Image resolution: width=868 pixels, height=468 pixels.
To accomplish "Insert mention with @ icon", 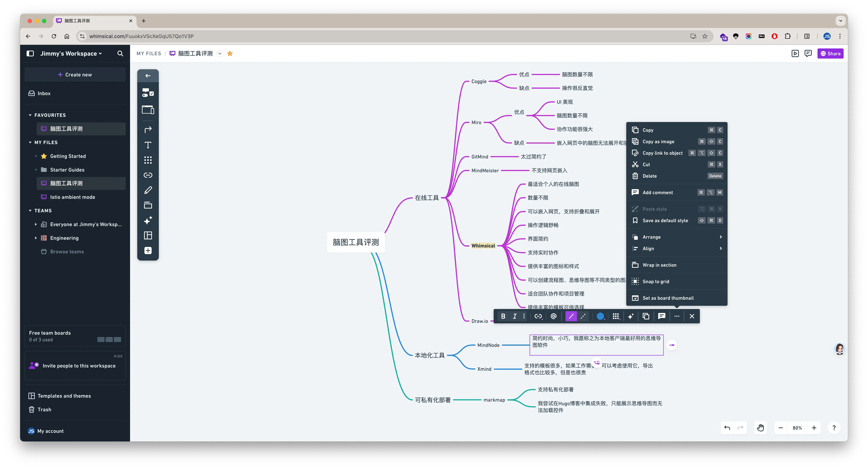I will (553, 316).
